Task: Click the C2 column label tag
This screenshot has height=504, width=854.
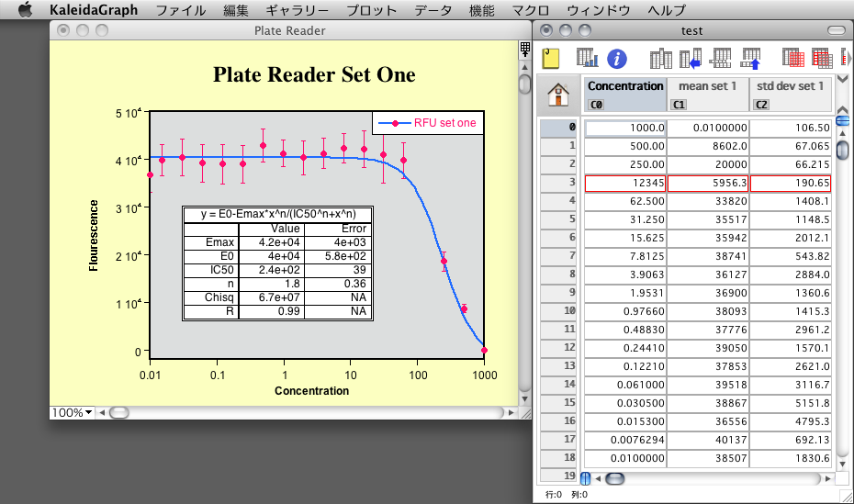Action: [x=761, y=105]
